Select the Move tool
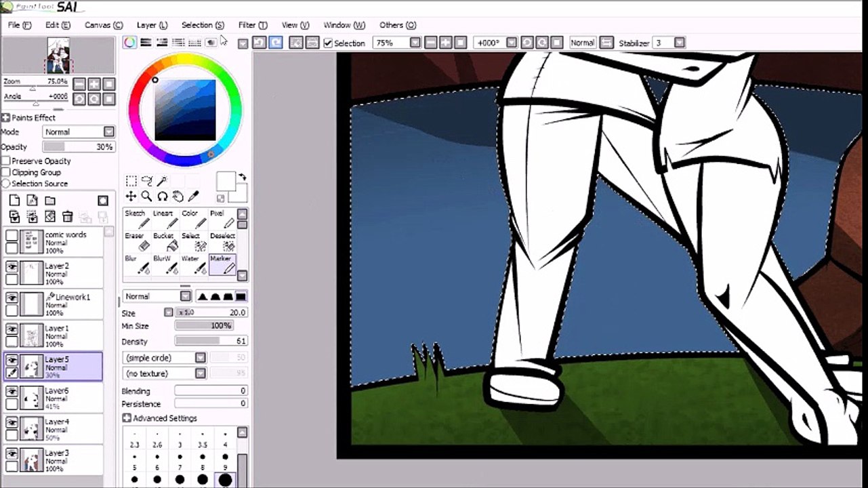 click(131, 197)
